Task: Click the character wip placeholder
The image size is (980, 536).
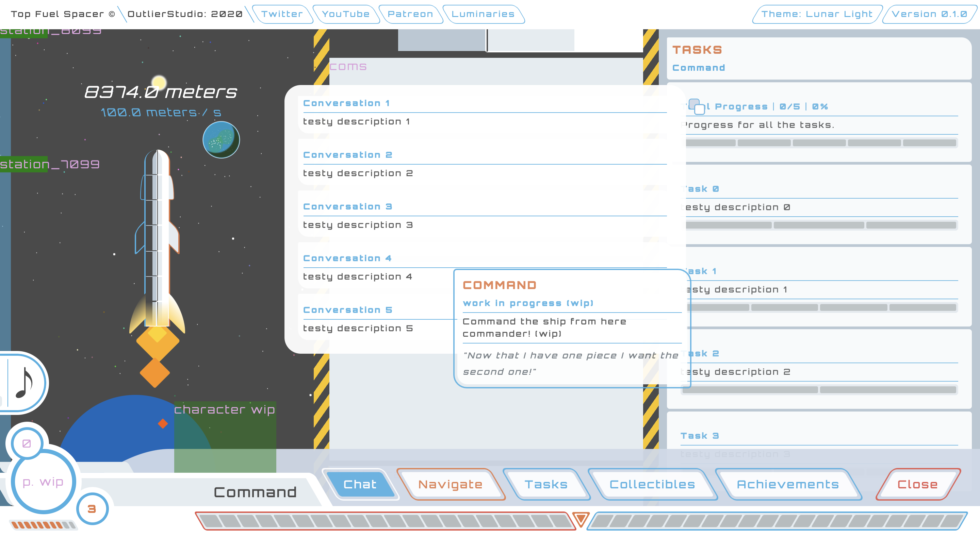Action: click(225, 437)
